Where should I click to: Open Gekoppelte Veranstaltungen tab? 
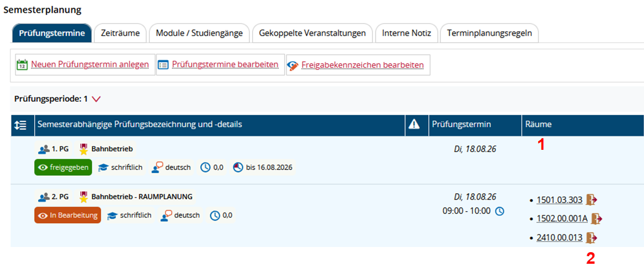click(312, 33)
